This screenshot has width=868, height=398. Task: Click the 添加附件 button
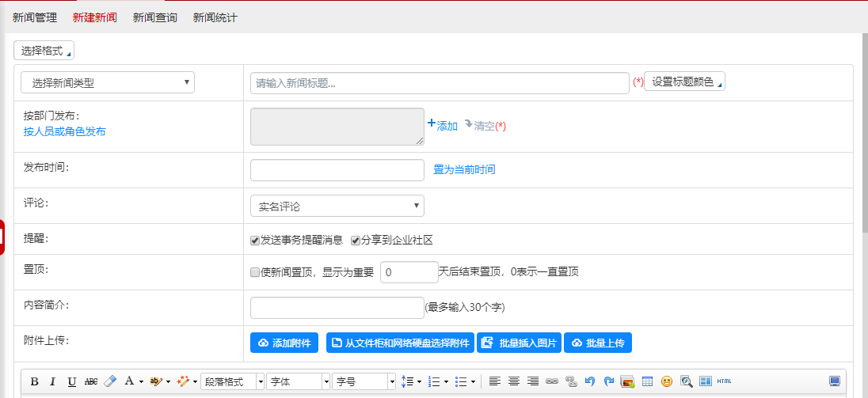point(285,343)
